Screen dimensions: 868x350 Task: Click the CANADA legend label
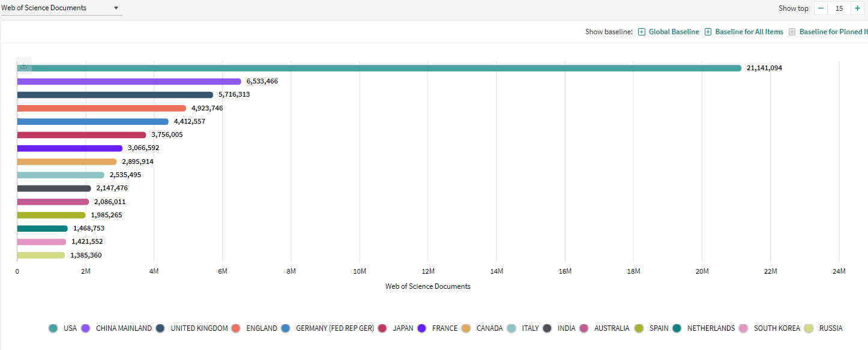pos(490,328)
